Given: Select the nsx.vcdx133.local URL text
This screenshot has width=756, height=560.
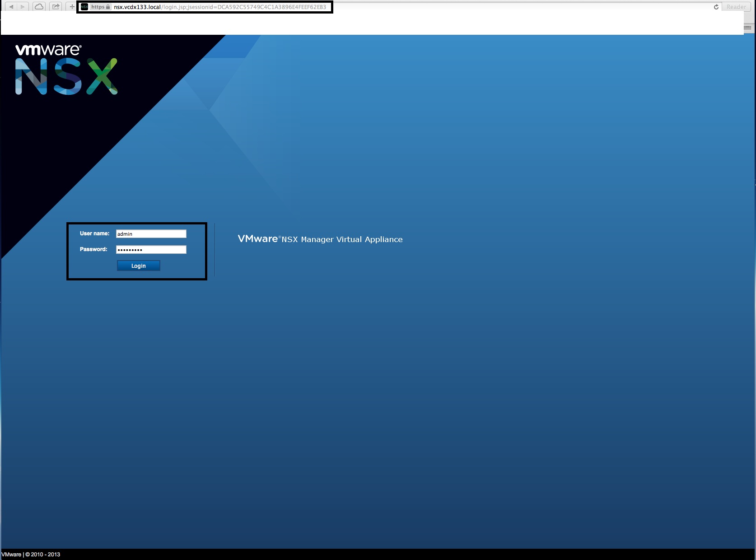Looking at the screenshot, I should click(x=137, y=7).
